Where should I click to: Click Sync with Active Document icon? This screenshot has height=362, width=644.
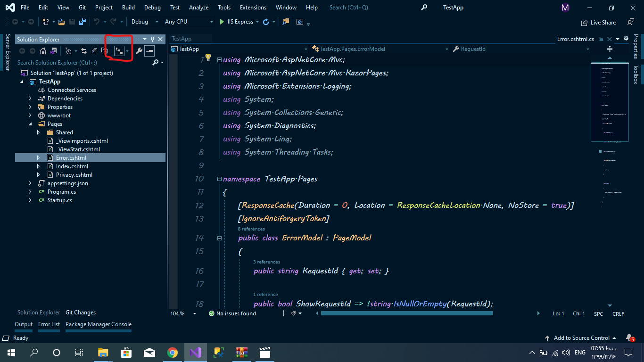coord(84,51)
